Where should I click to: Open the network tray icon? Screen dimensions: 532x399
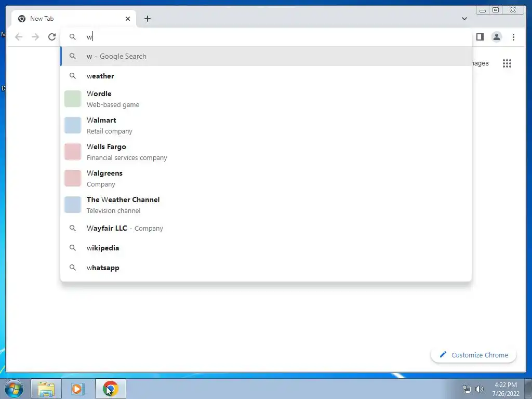[467, 389]
